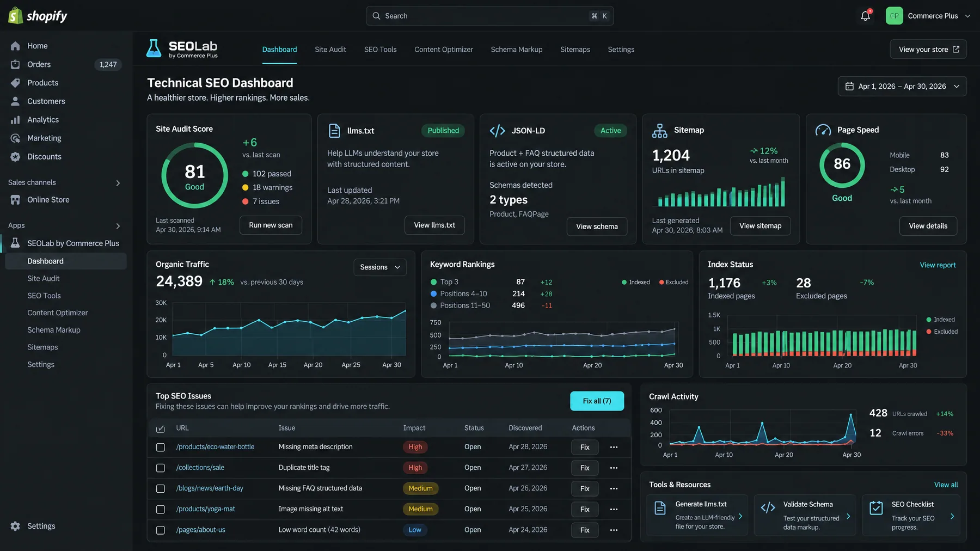Click the Marketing target icon
The width and height of the screenshot is (980, 551).
(x=15, y=138)
